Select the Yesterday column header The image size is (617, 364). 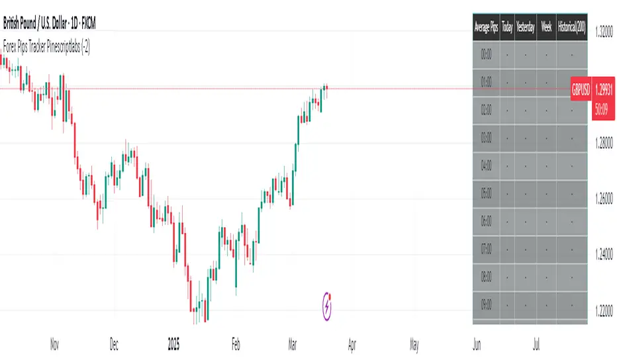(x=526, y=28)
